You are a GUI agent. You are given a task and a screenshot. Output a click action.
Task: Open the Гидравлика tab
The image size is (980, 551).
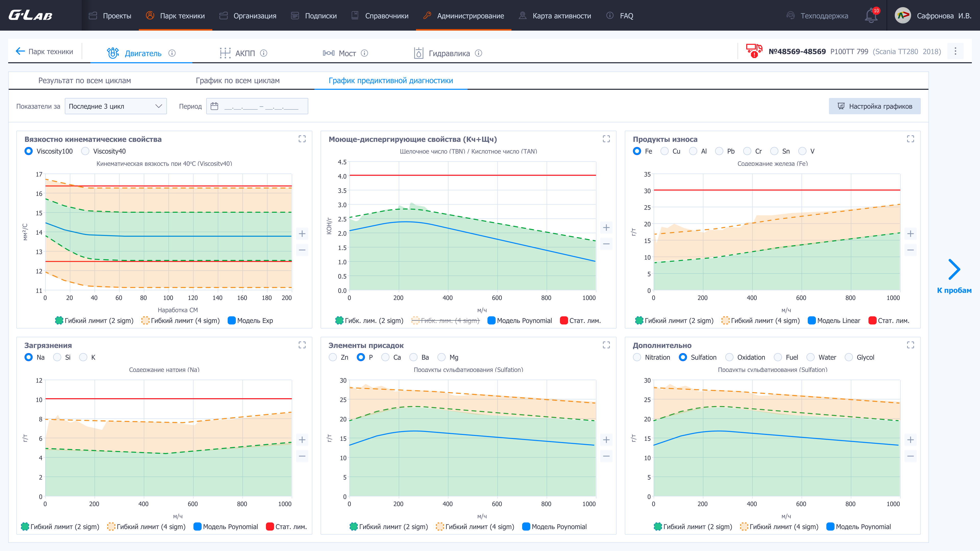click(449, 53)
